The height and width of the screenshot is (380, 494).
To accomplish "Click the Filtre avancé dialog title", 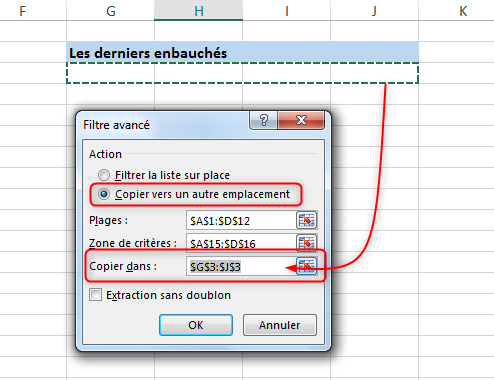I will (116, 125).
